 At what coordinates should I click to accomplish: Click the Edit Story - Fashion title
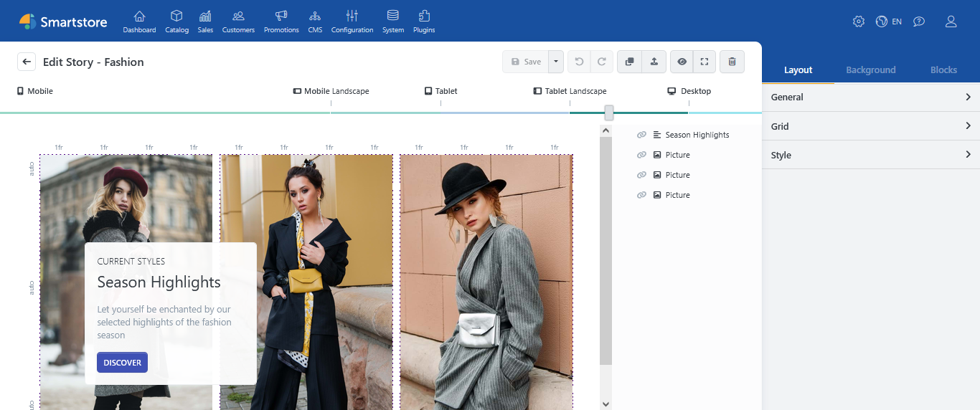(x=93, y=62)
